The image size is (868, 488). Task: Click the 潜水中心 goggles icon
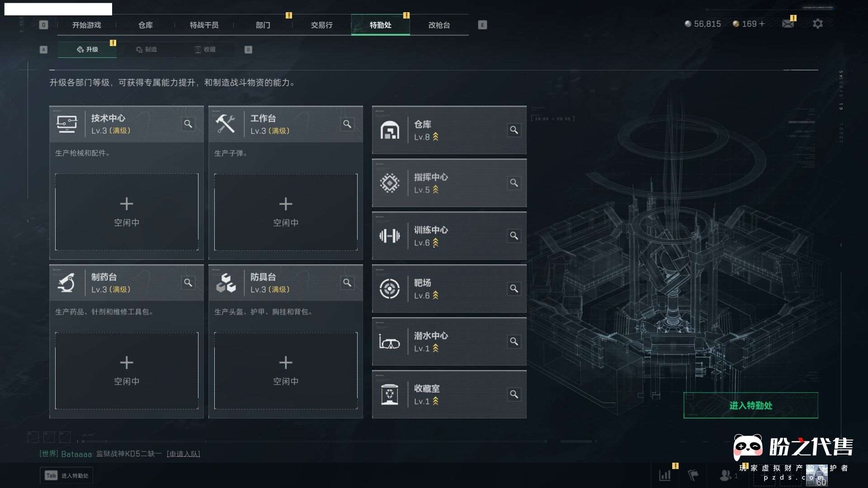coord(389,342)
